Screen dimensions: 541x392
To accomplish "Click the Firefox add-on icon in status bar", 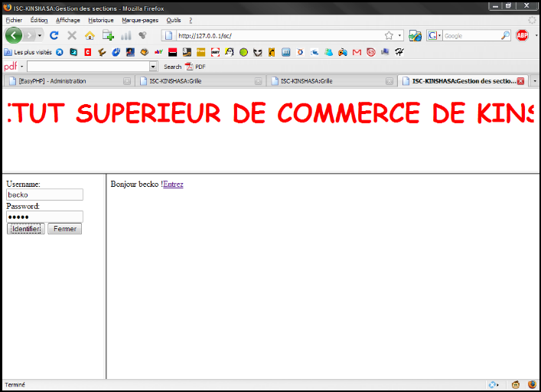I will (x=533, y=384).
